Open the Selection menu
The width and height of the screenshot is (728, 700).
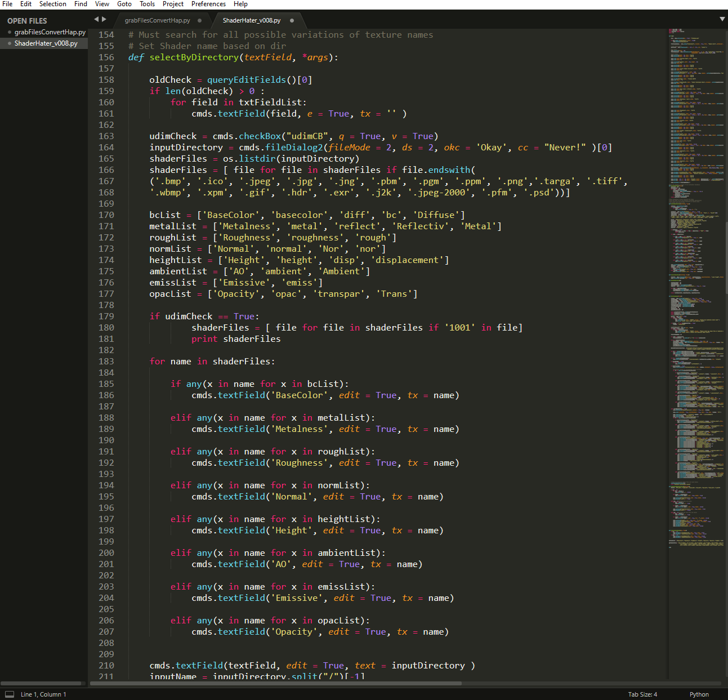pos(53,4)
